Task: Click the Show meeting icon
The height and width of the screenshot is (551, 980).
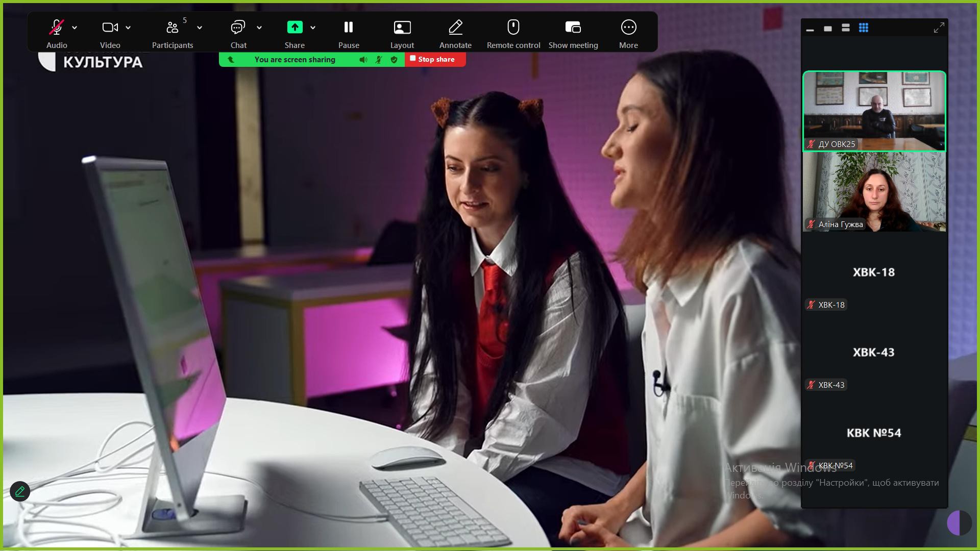Action: 573,28
